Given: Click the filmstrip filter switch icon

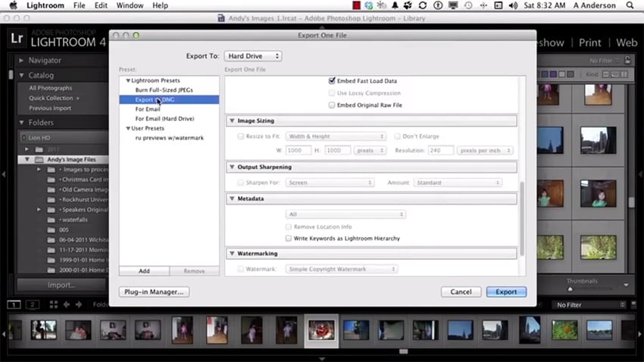Looking at the screenshot, I should (633, 304).
